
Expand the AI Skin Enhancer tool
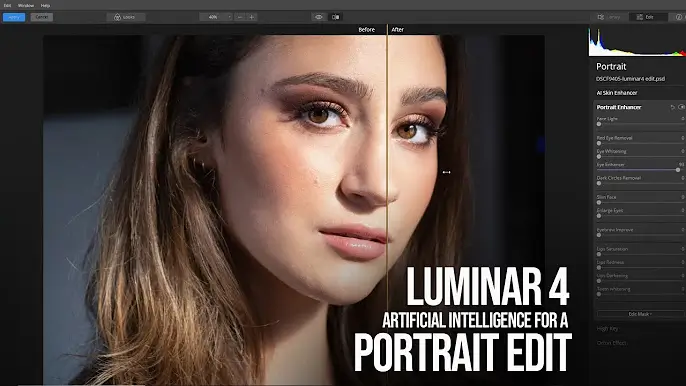(617, 93)
